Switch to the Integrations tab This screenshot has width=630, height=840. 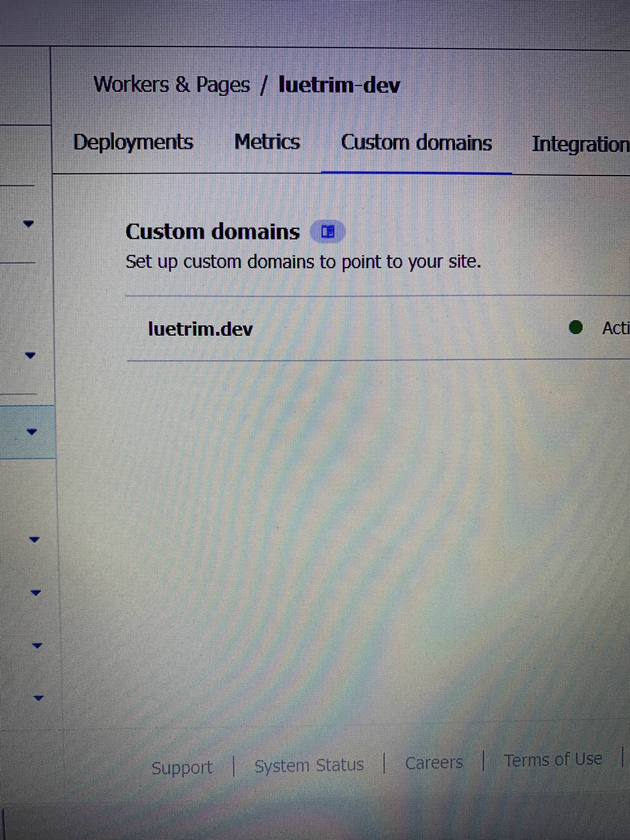(580, 145)
